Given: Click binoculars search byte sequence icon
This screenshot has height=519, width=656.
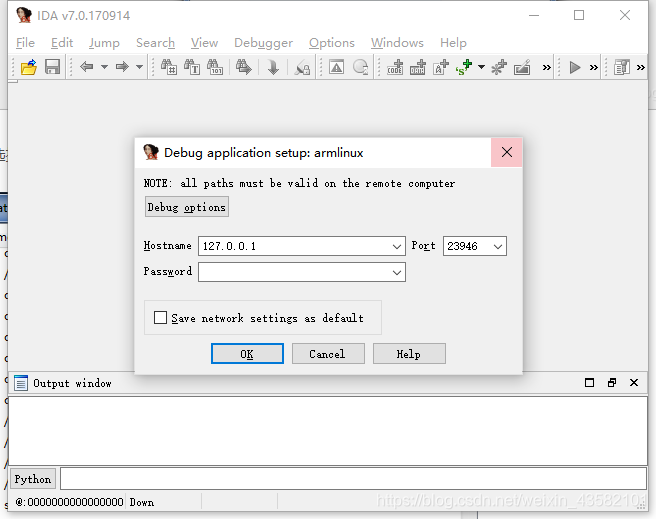Looking at the screenshot, I should pos(215,67).
